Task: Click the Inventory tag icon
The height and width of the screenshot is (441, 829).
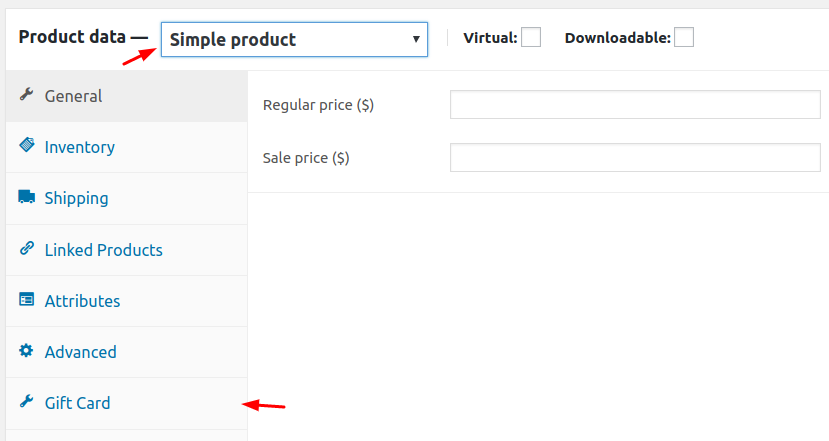Action: 27,145
